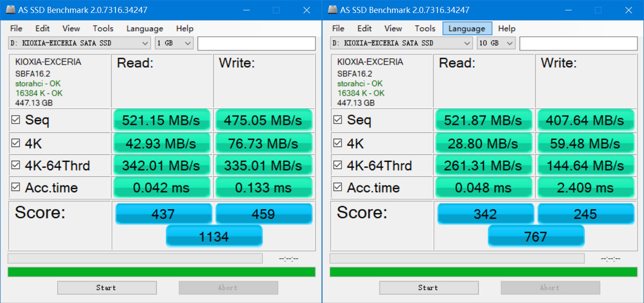Viewport: 644px width, 303px height.
Task: Click the 437 read score
Action: 164,214
